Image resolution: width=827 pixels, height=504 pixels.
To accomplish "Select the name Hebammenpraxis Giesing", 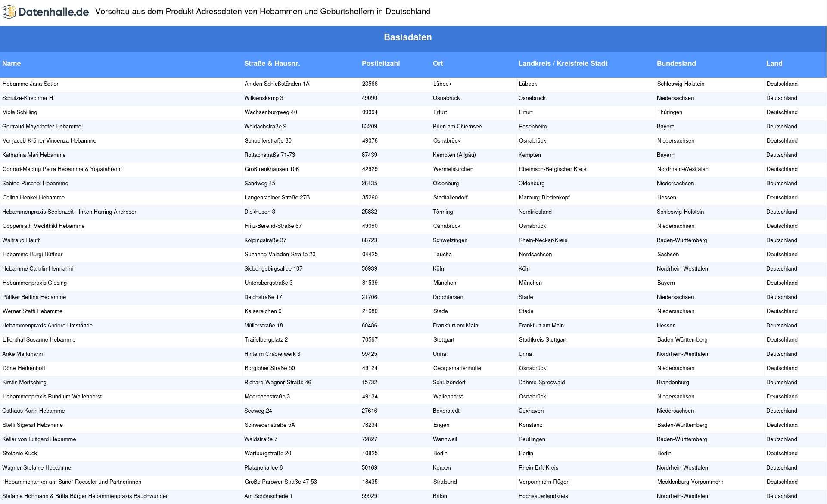I will click(35, 283).
